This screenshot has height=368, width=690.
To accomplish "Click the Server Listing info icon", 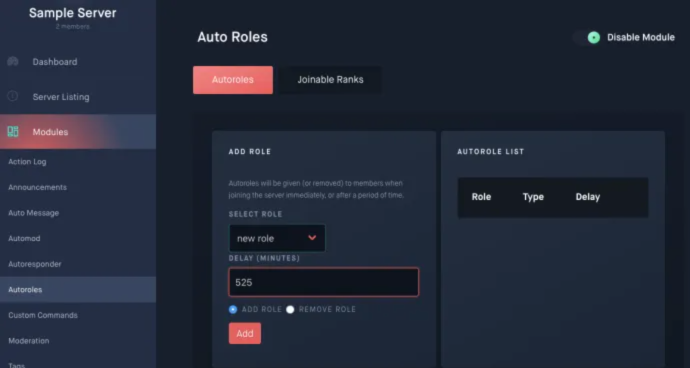I will tap(13, 96).
